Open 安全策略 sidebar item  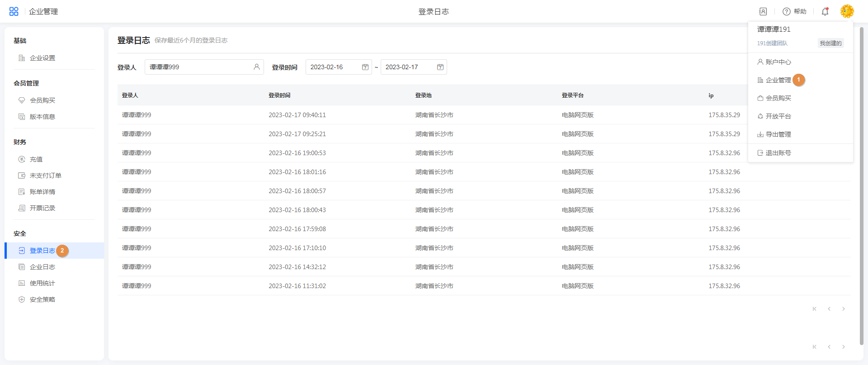[42, 299]
